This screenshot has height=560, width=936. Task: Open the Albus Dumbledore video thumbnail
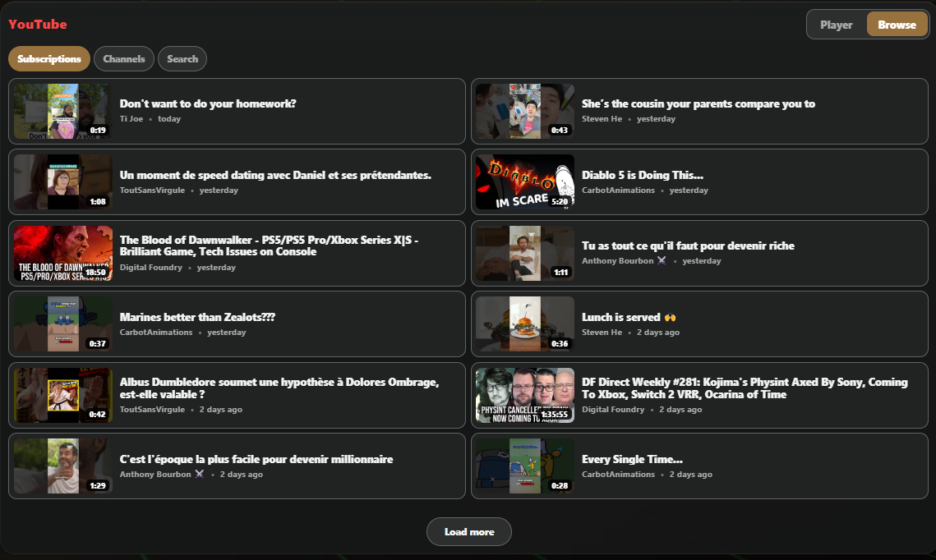point(63,396)
